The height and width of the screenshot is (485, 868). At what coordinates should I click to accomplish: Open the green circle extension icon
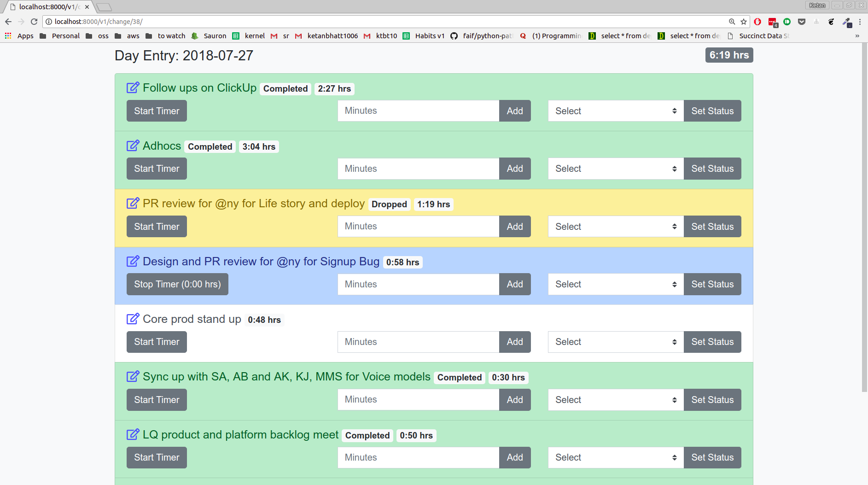click(x=787, y=22)
